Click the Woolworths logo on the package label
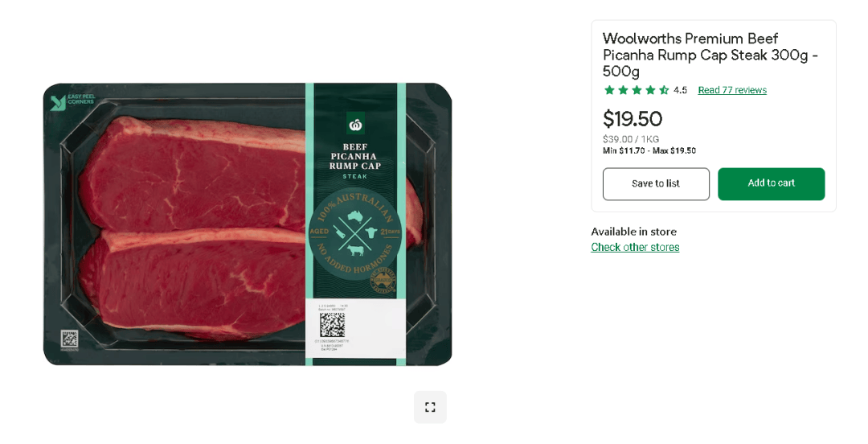This screenshot has height=444, width=868. pos(355,124)
